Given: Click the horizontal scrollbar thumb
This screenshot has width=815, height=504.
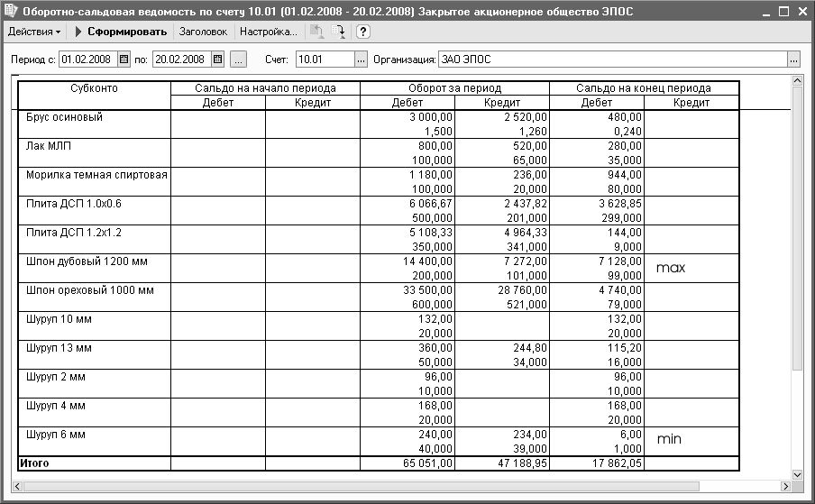Looking at the screenshot, I should click(x=362, y=486).
